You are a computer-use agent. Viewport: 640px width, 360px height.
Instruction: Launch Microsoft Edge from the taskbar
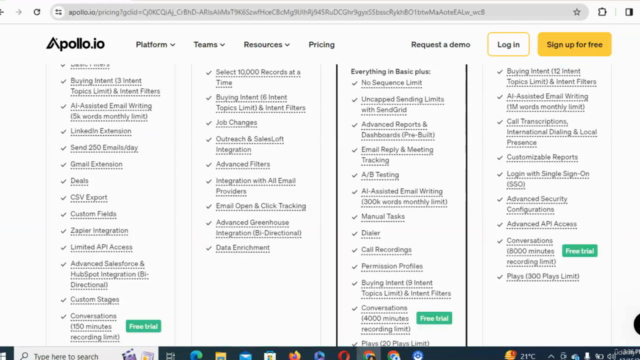click(196, 356)
